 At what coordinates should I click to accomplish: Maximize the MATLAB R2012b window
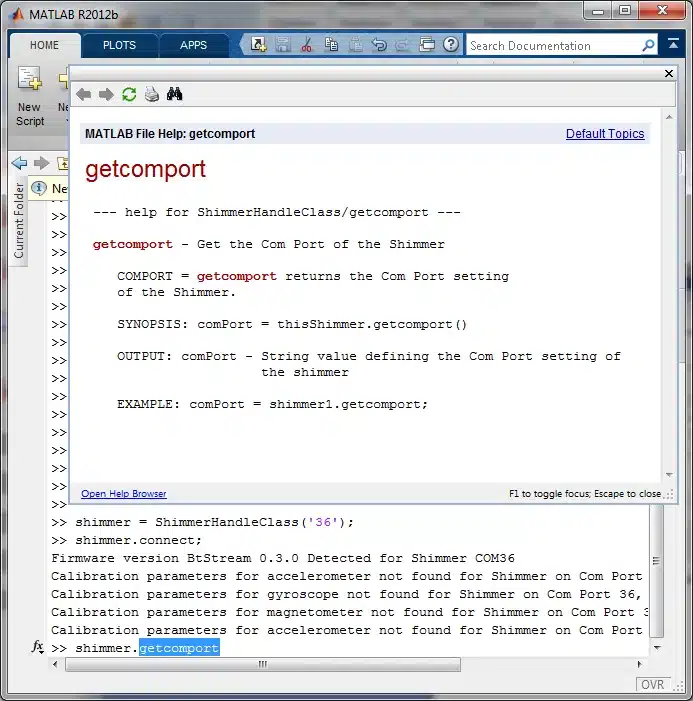625,10
